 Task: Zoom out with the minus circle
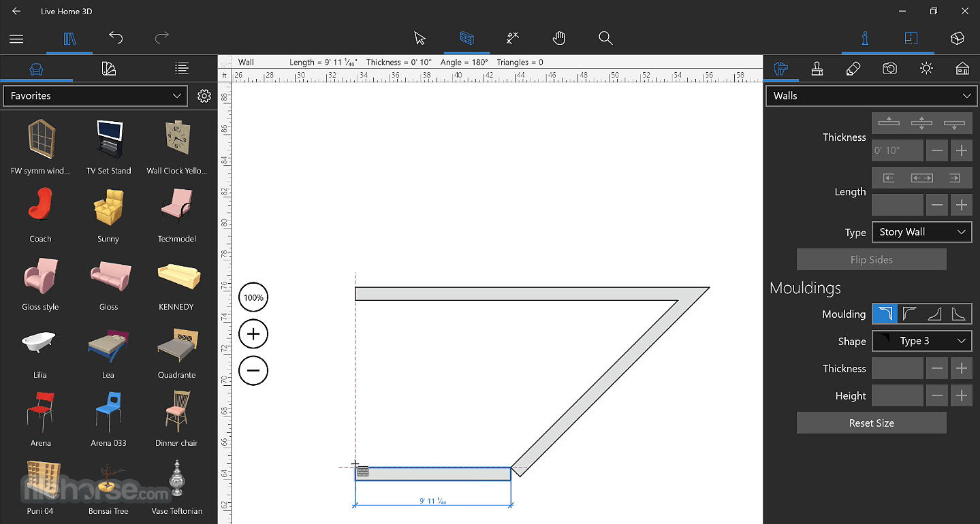click(x=253, y=371)
